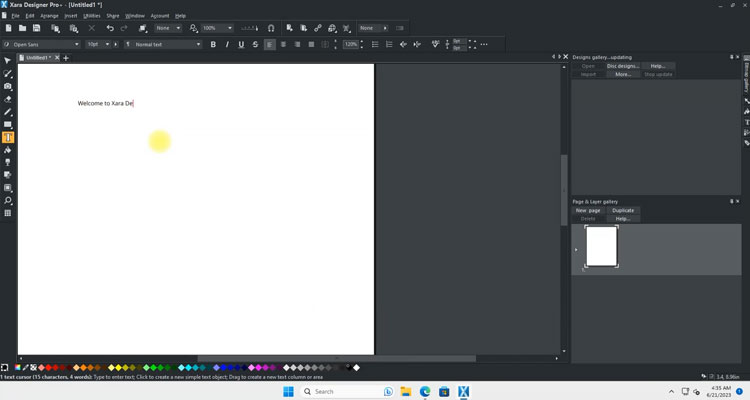The height and width of the screenshot is (400, 750).
Task: Toggle Italic formatting
Action: point(227,44)
